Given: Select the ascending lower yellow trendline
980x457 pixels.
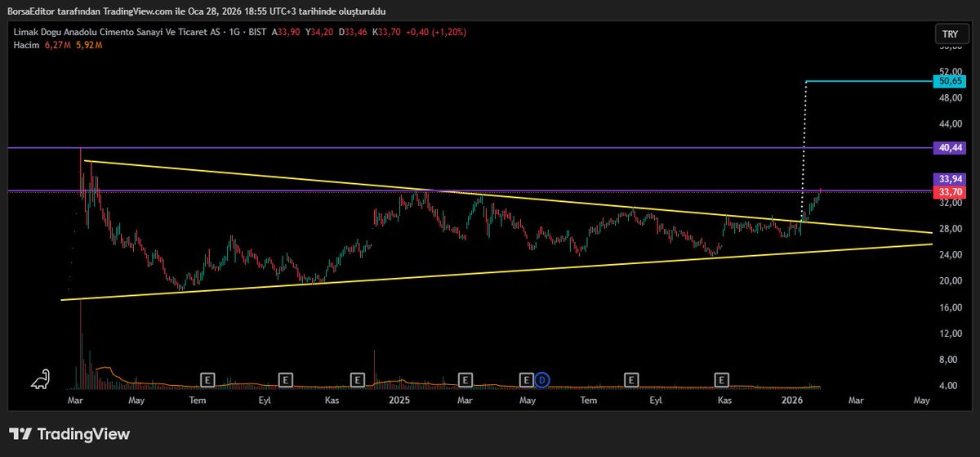Looking at the screenshot, I should click(497, 272).
